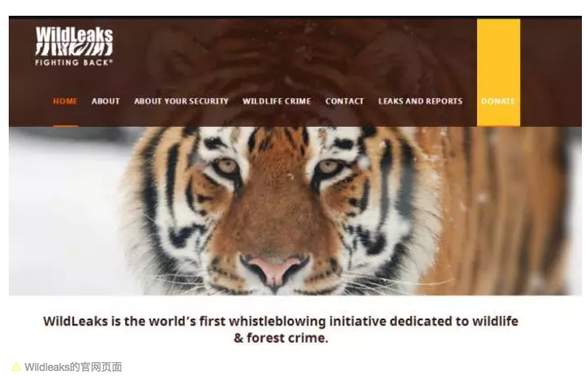The image size is (588, 377).
Task: Click the orange active indicator under HOME
Action: (x=66, y=126)
